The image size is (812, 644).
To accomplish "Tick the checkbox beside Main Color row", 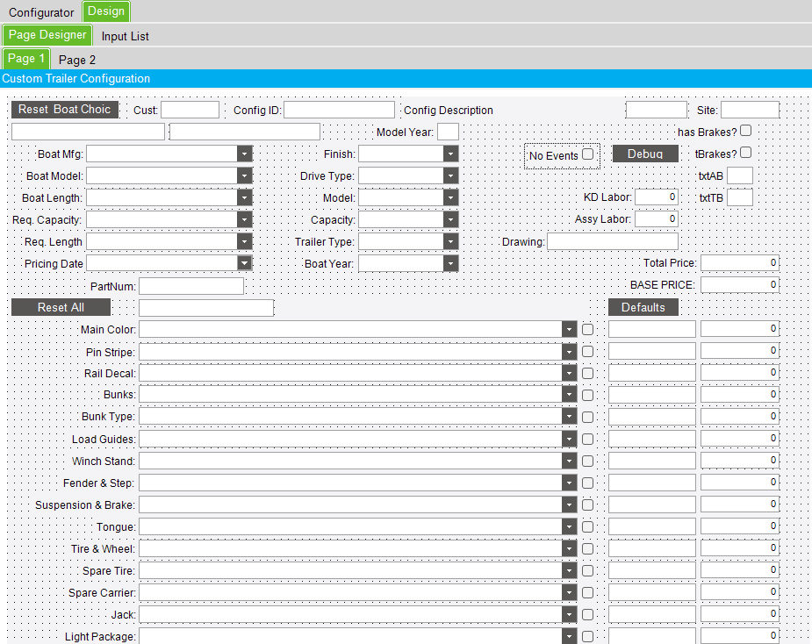I will (587, 329).
